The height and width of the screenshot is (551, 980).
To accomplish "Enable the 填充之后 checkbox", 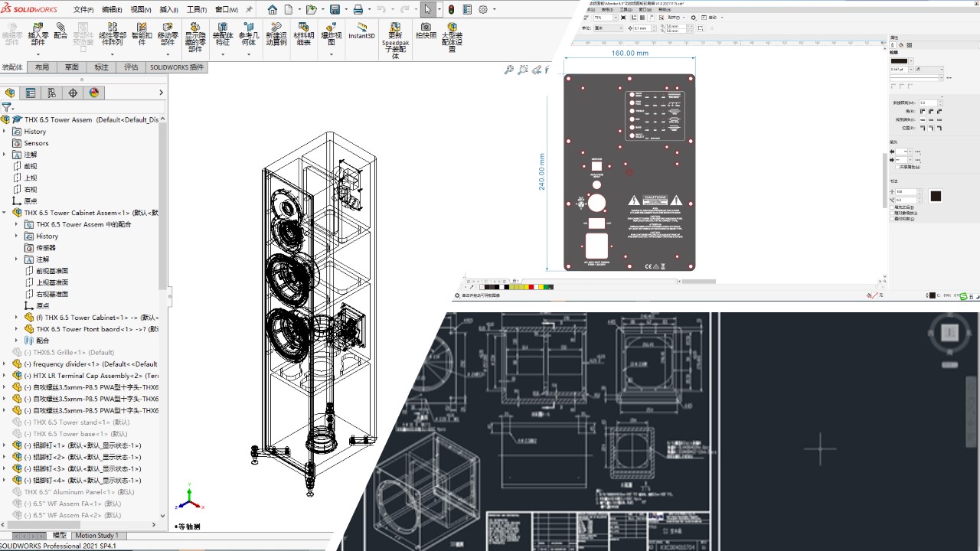I will [x=892, y=207].
